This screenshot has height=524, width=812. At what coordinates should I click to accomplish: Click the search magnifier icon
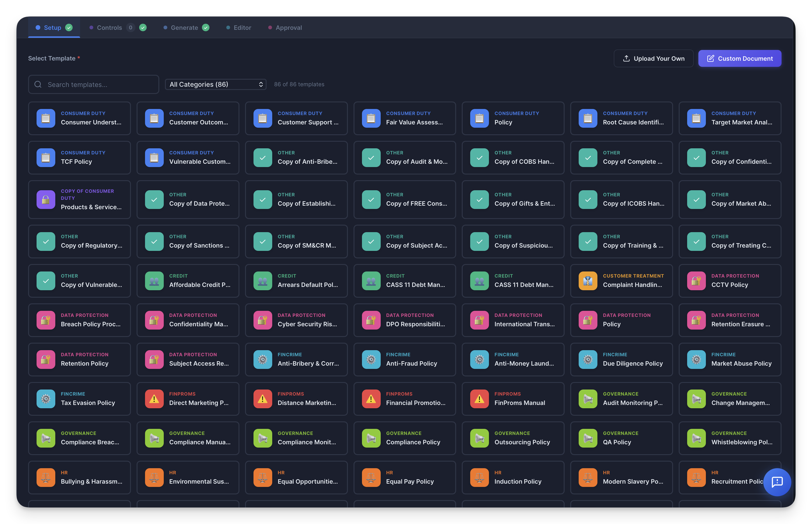tap(38, 84)
